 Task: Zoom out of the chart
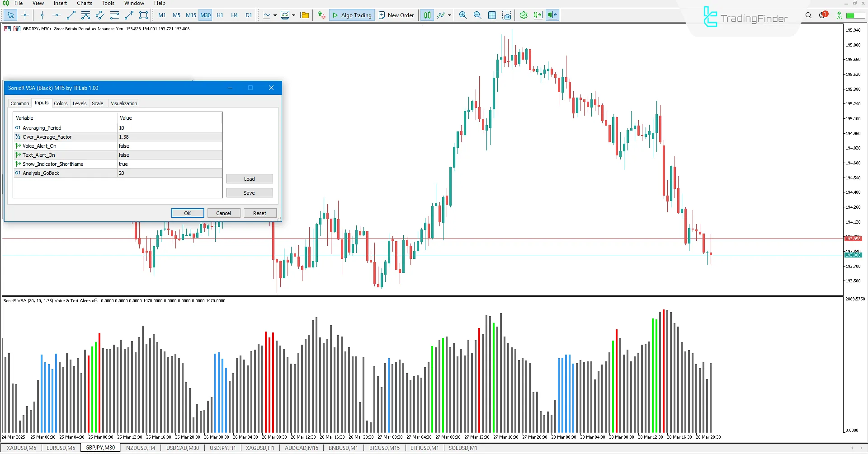click(x=477, y=15)
